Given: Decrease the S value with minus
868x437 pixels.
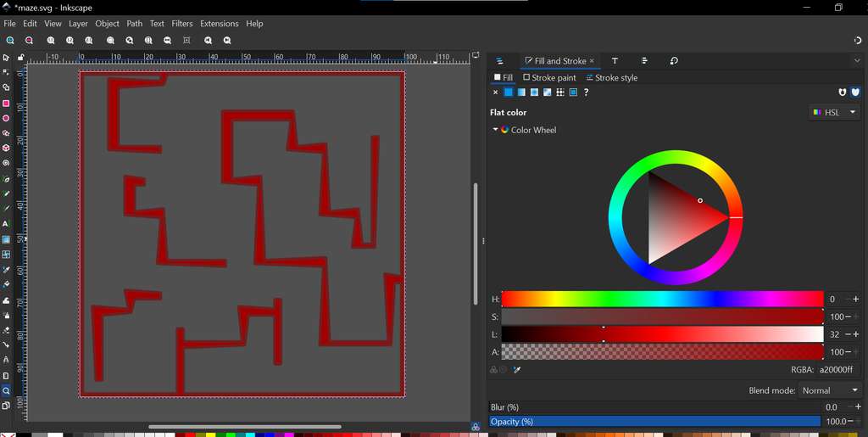Looking at the screenshot, I should tap(848, 317).
